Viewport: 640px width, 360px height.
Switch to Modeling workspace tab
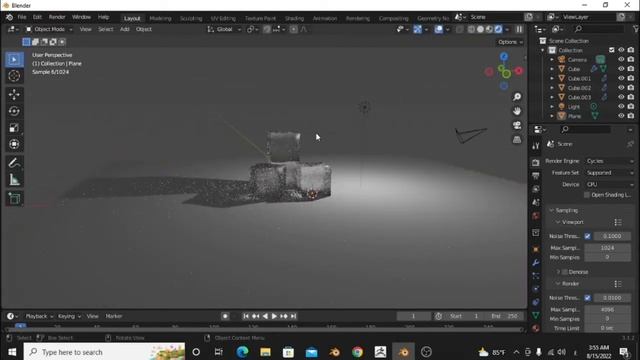[x=160, y=18]
